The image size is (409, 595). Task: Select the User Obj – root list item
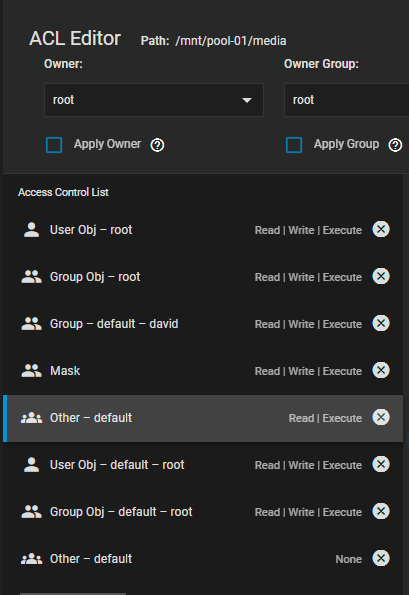[203, 230]
